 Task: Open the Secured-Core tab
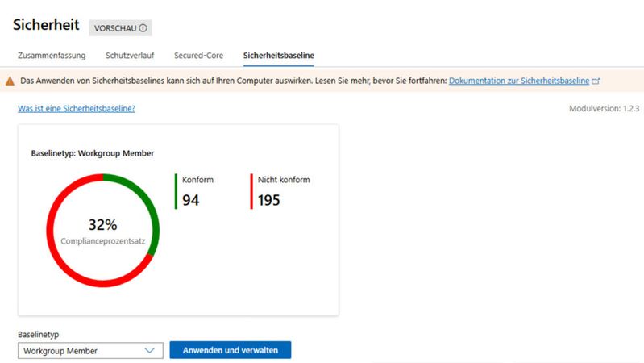(x=199, y=56)
